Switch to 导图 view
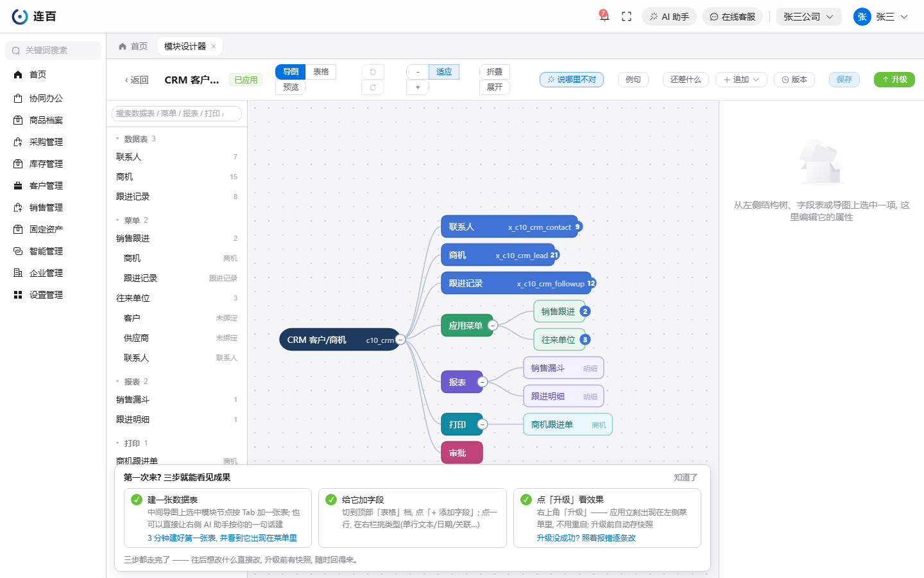 [x=291, y=72]
